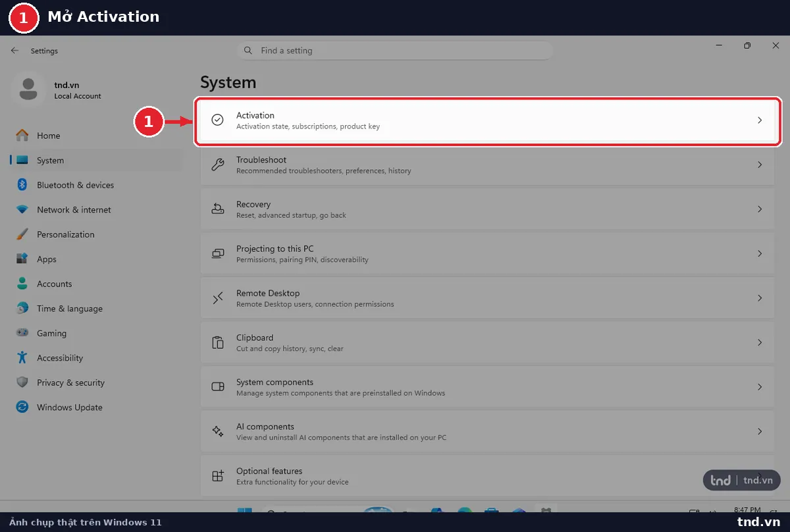Viewport: 790px width, 532px height.
Task: Expand Projecting to this PC chevron
Action: tap(760, 253)
